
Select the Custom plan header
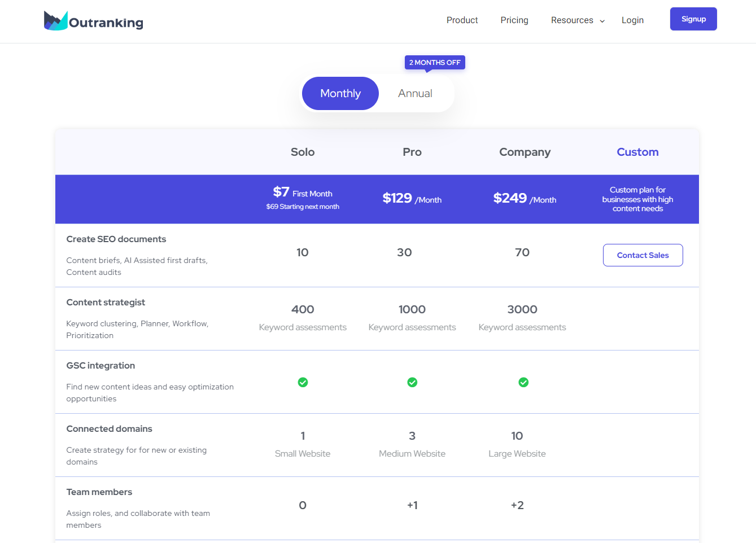pyautogui.click(x=637, y=152)
